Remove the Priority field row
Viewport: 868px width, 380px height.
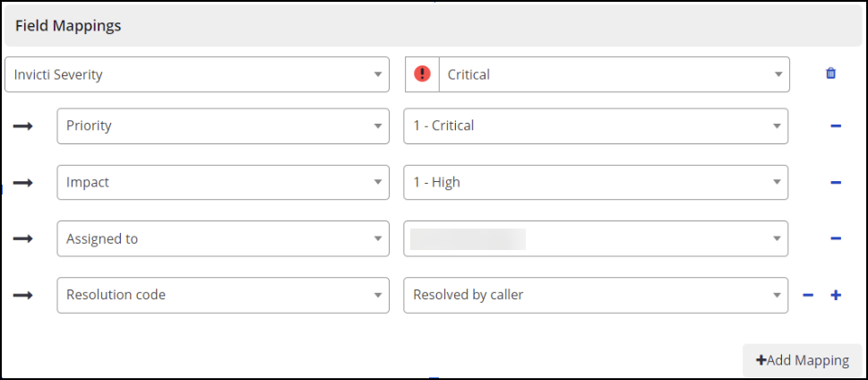(x=836, y=126)
